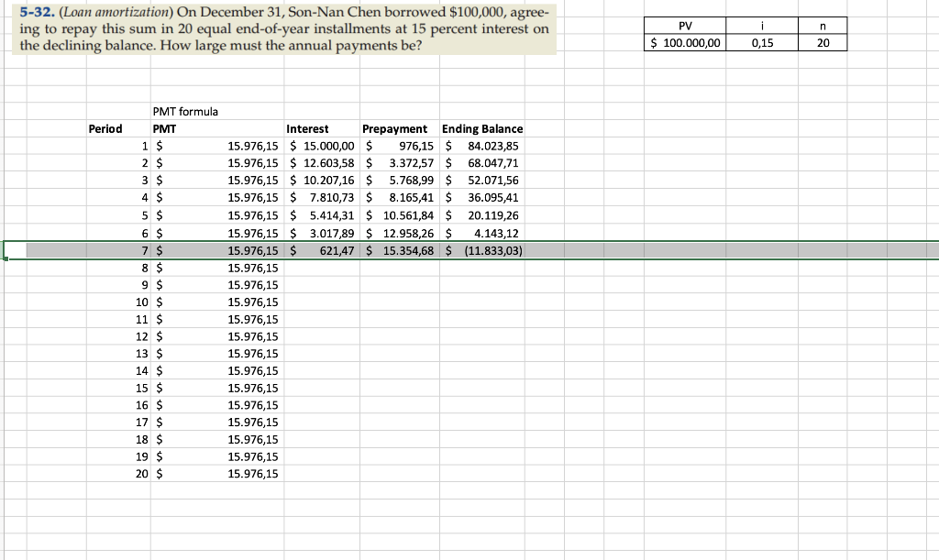Click interest cell 5.414,31
Image resolution: width=939 pixels, height=560 pixels.
pos(322,215)
